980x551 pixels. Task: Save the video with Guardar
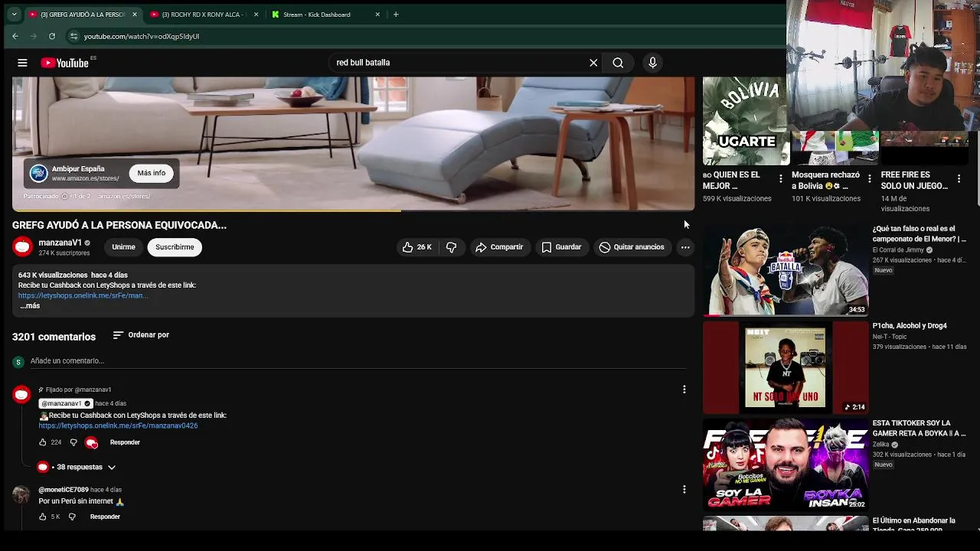[x=561, y=247]
